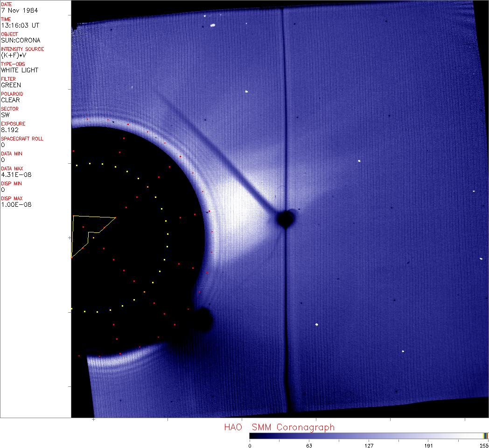Click the yellow stripe at the colorbar's right end
Image resolution: width=489 pixels, height=448 pixels.
(485, 435)
